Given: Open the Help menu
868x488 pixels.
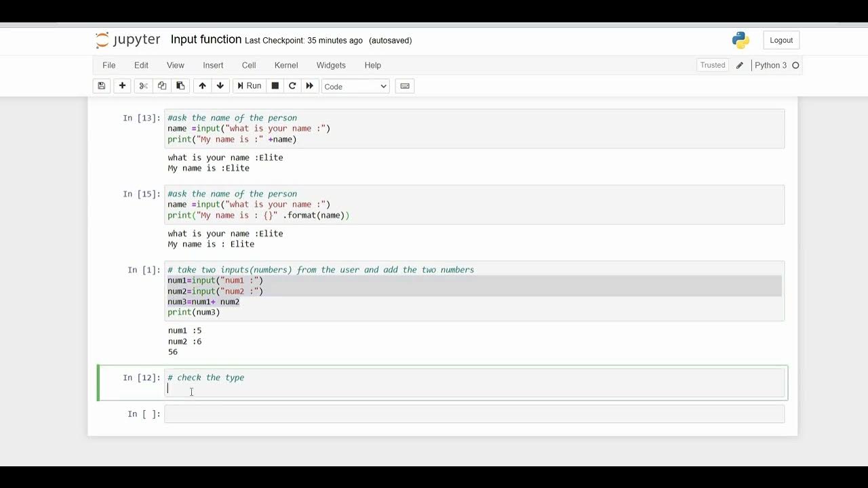Looking at the screenshot, I should (373, 65).
